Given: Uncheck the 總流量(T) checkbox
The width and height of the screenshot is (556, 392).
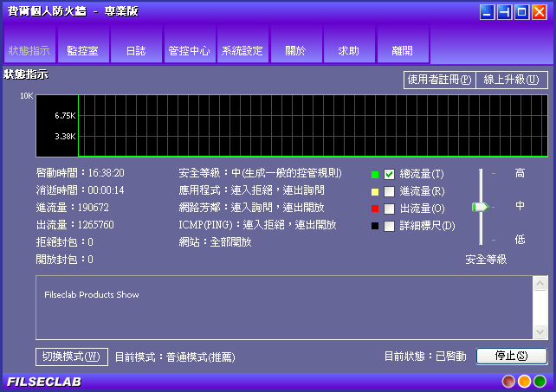Looking at the screenshot, I should tap(390, 174).
